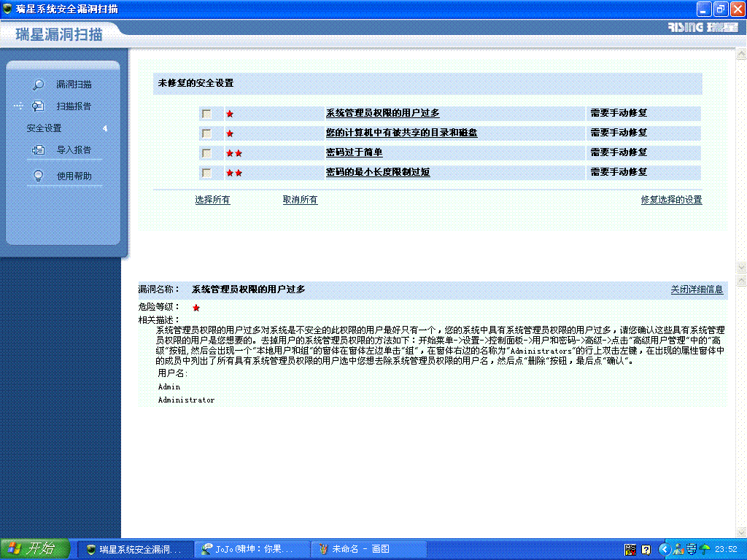Image resolution: width=747 pixels, height=560 pixels.
Task: Select 扫描报告 in the sidebar
Action: [74, 106]
